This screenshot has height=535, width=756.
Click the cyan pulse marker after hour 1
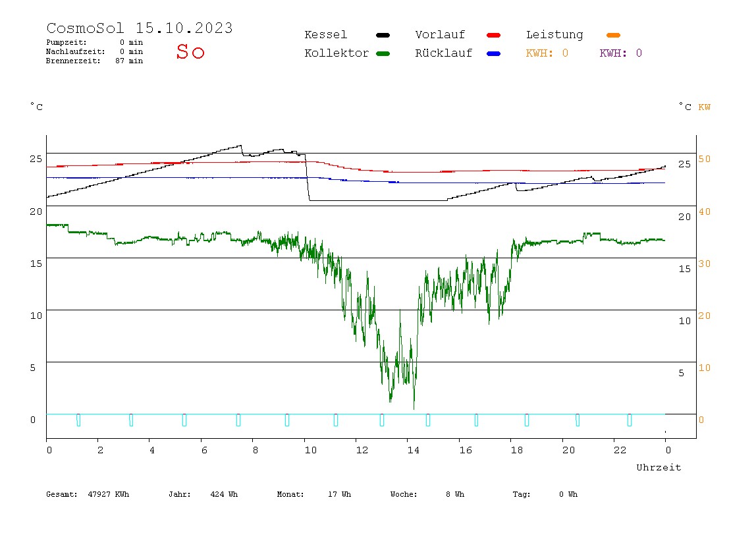[x=78, y=420]
